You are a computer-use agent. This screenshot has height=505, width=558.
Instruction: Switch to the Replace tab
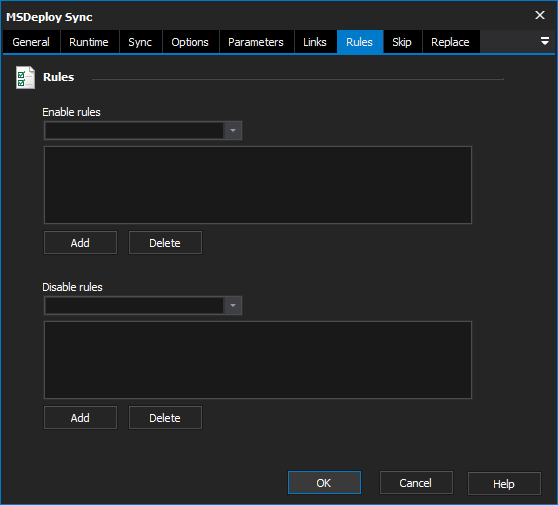(x=451, y=42)
